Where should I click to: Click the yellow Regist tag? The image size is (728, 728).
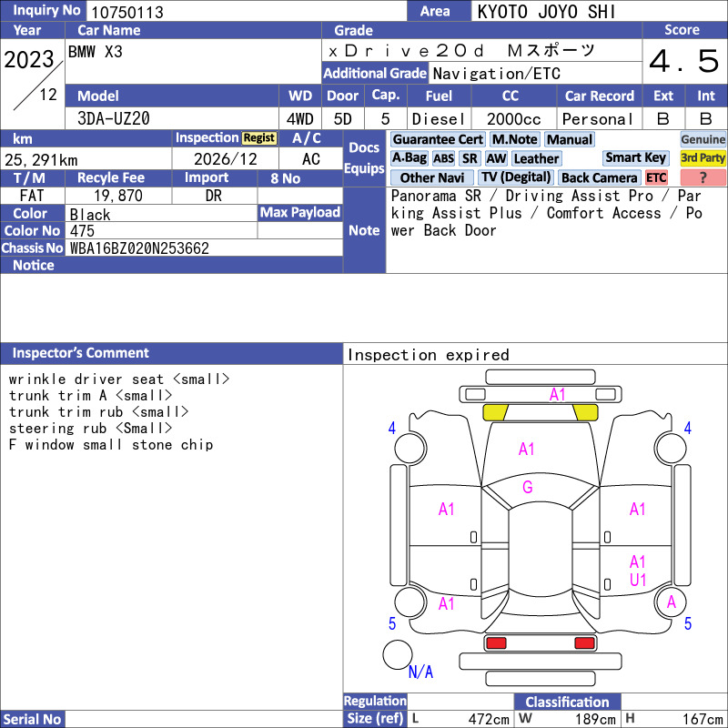click(x=259, y=138)
